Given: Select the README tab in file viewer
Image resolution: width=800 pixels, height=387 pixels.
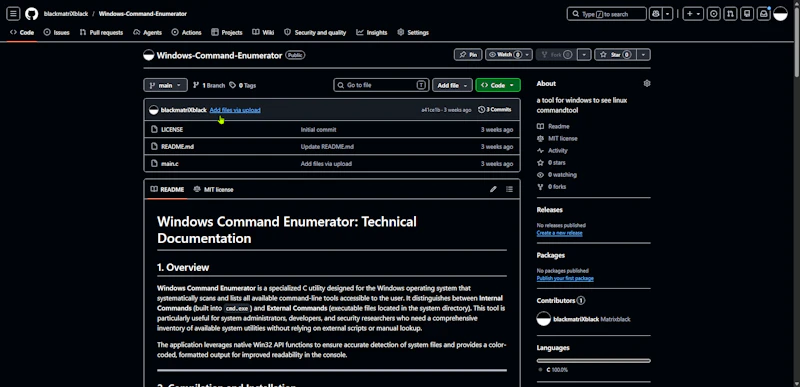Looking at the screenshot, I should click(167, 190).
